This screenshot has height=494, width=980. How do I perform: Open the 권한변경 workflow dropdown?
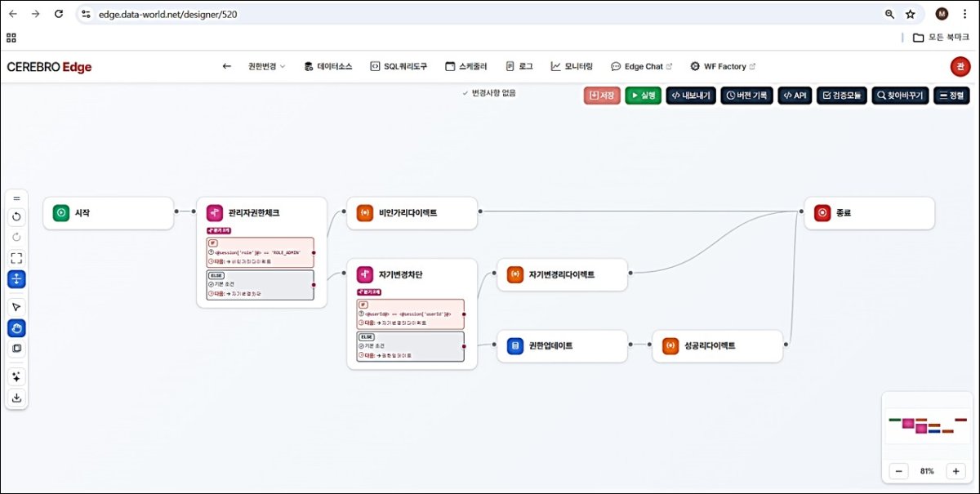point(266,67)
